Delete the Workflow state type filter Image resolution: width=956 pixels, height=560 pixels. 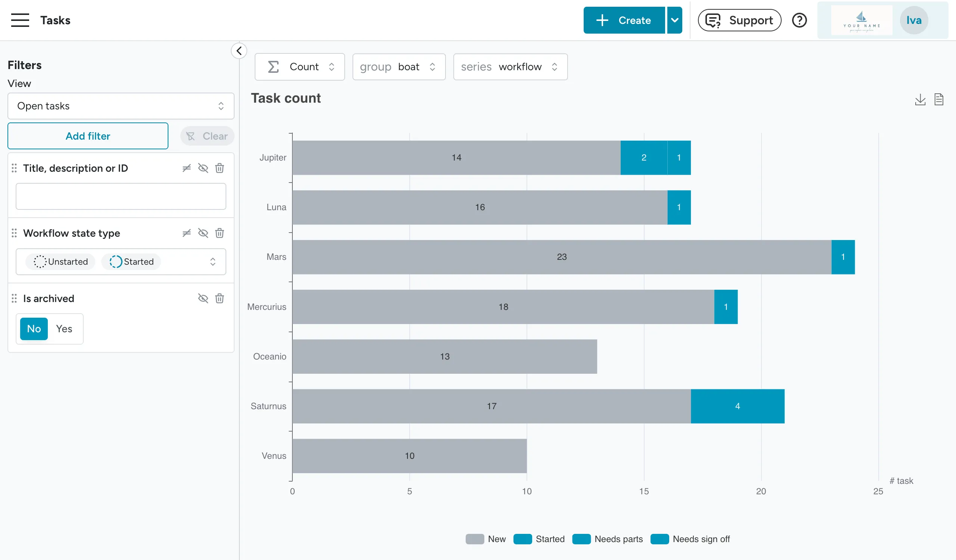pos(220,233)
